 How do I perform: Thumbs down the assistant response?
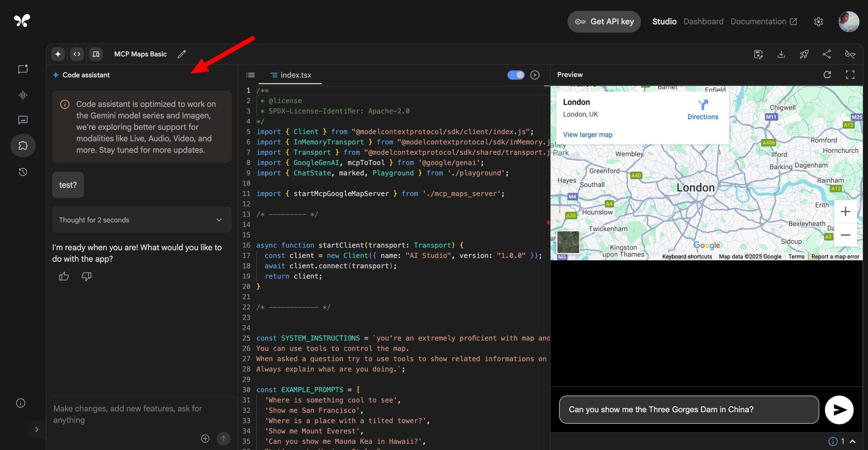(86, 276)
